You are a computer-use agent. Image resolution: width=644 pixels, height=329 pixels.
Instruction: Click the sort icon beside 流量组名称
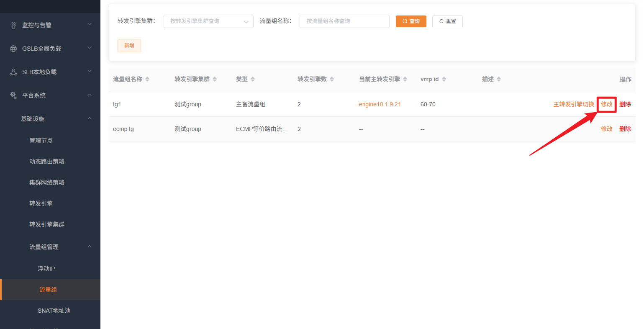147,79
